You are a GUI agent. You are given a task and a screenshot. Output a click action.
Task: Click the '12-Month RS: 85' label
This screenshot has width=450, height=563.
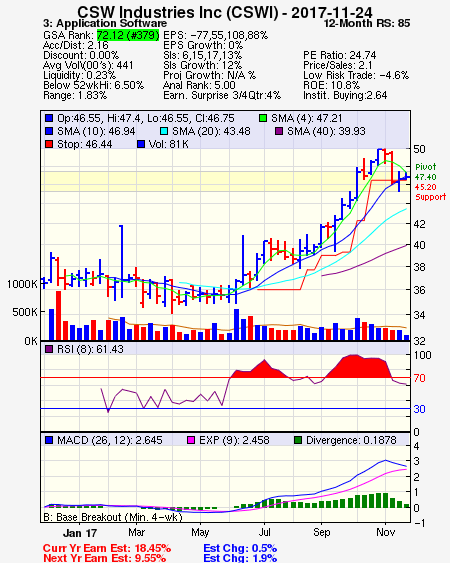pos(367,23)
